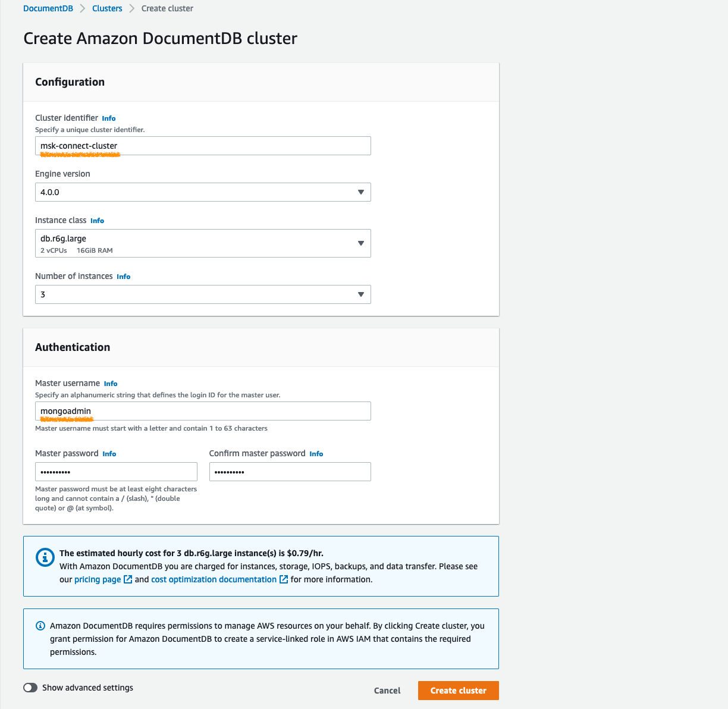Click the dropdown arrow on Number of instances

(x=361, y=294)
